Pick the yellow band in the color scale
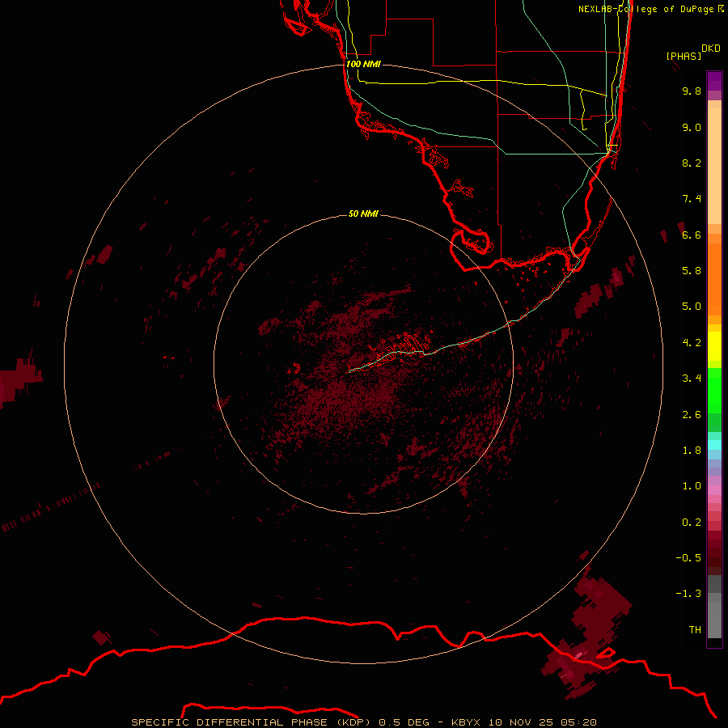The image size is (728, 728). 714,346
